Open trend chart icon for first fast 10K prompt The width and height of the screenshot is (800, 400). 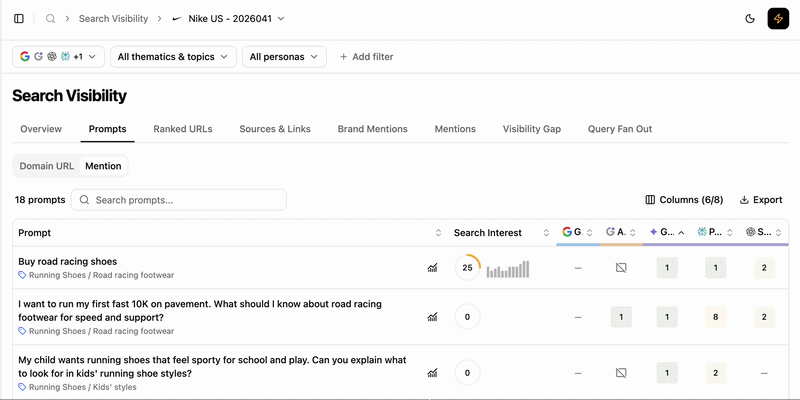click(433, 317)
